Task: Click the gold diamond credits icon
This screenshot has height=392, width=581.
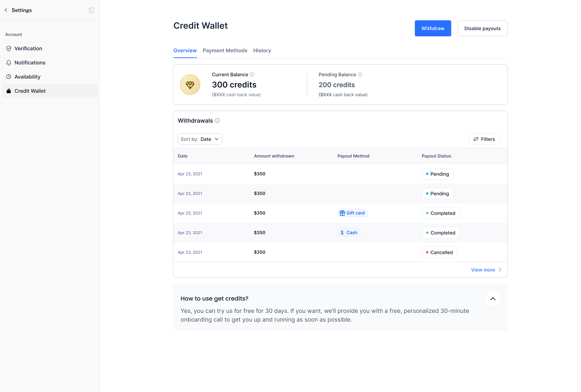Action: click(190, 85)
